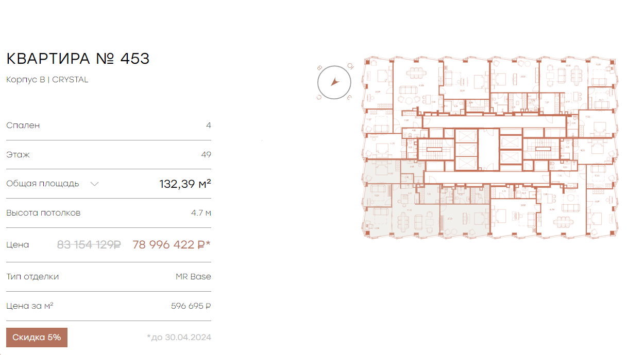Click the central lobby between elevator banks
Image resolution: width=644 pixels, height=355 pixels.
(488, 149)
